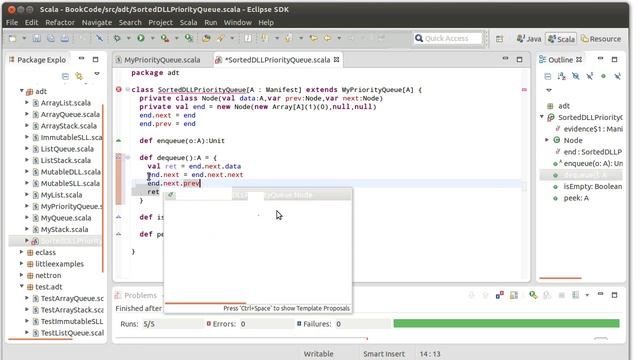The height and width of the screenshot is (360, 640).
Task: Collapse the dequeue method fold marker
Action: pyautogui.click(x=127, y=157)
